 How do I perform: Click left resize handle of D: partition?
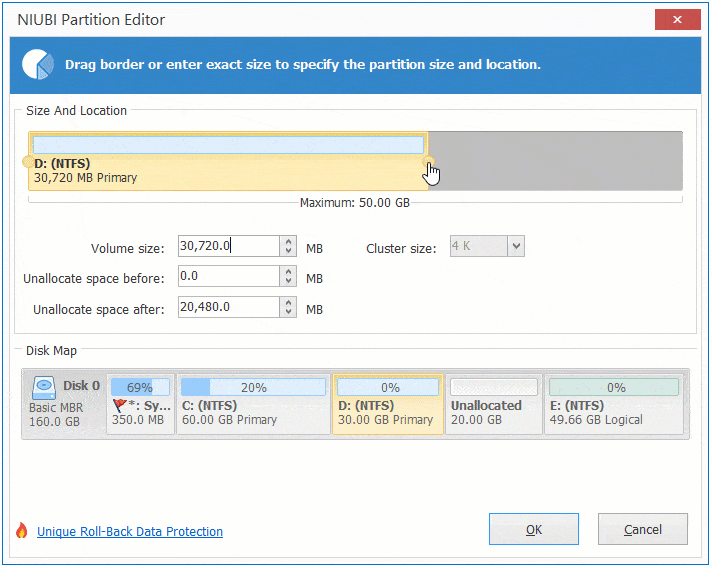click(x=27, y=162)
